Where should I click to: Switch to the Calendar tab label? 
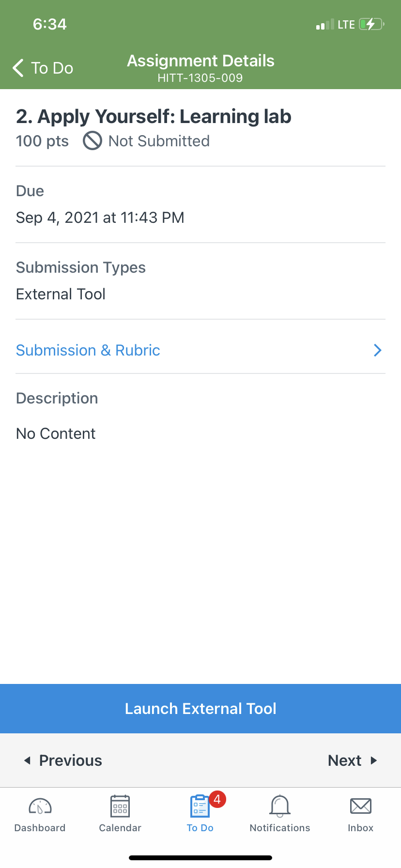click(120, 828)
